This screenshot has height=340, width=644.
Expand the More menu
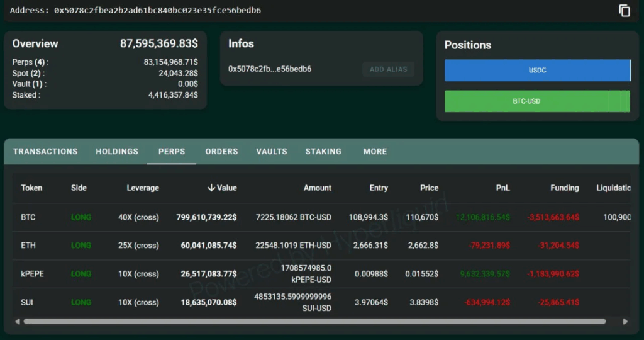(x=375, y=152)
